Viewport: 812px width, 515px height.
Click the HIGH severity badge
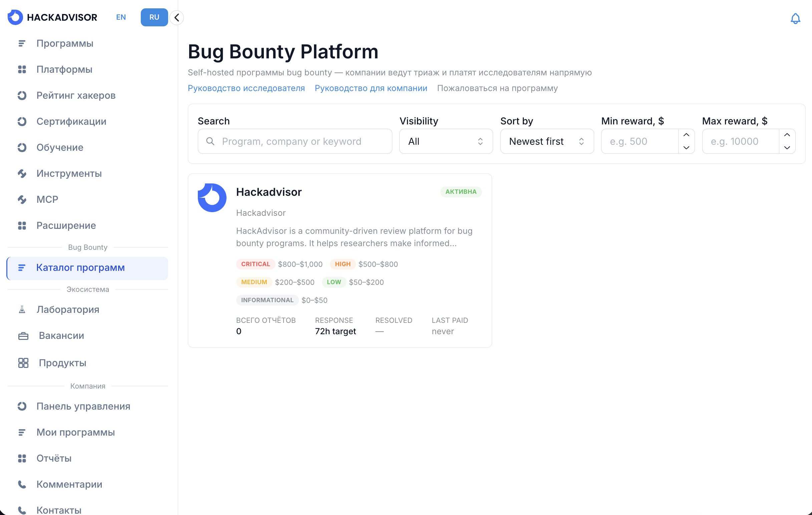pos(343,264)
